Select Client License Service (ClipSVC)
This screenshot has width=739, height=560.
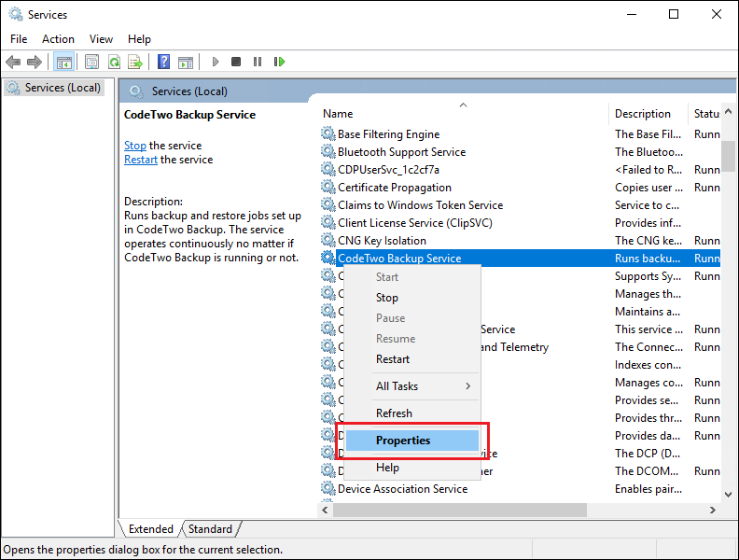pos(520,222)
